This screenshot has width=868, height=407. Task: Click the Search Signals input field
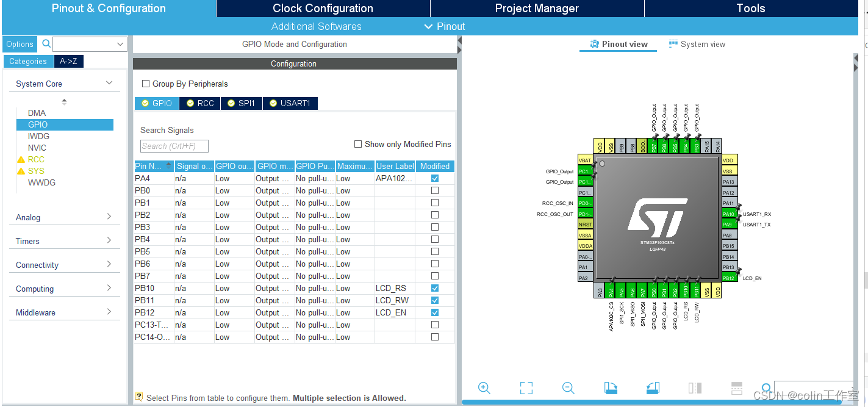click(x=173, y=146)
